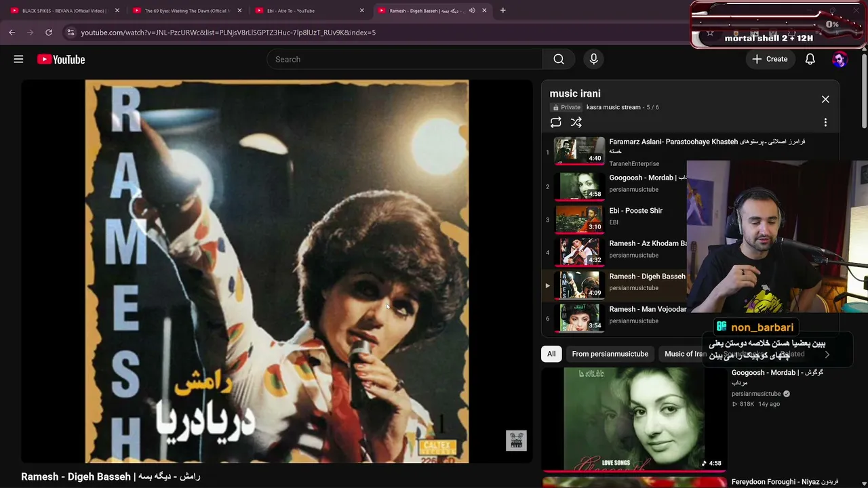Close the Ebi - Atre To tab
The width and height of the screenshot is (868, 488).
[361, 10]
